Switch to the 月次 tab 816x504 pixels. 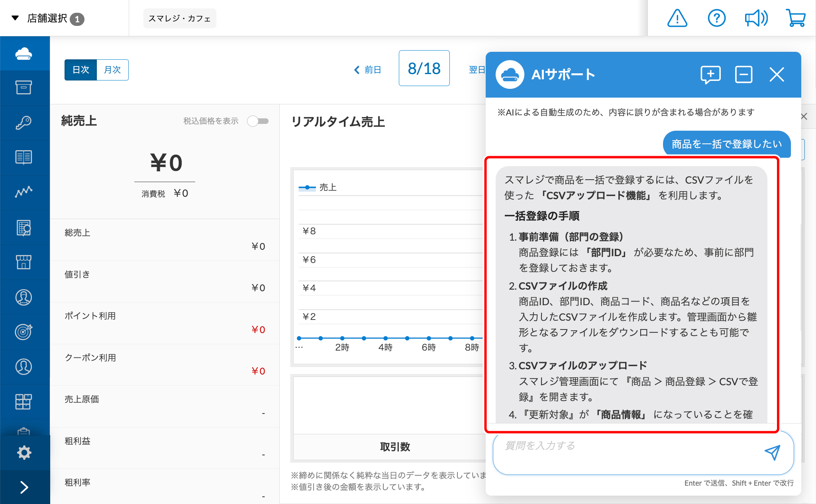click(113, 70)
